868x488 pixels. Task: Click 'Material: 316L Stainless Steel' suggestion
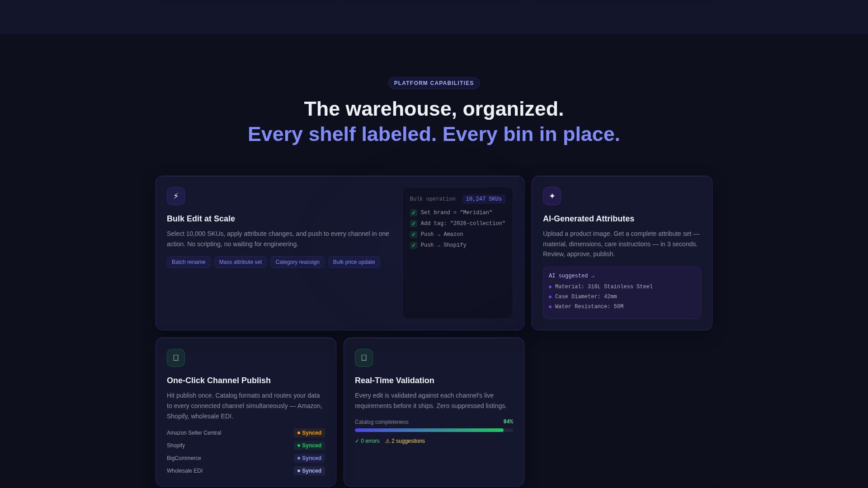604,287
